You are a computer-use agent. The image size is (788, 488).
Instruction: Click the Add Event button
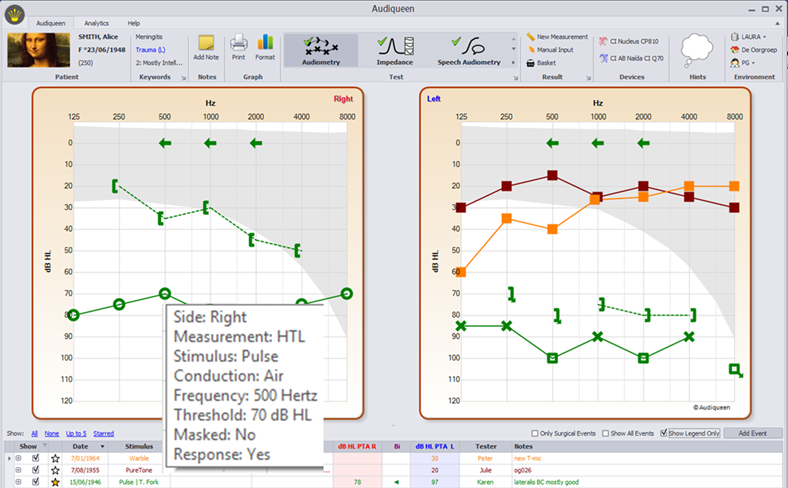pyautogui.click(x=752, y=433)
